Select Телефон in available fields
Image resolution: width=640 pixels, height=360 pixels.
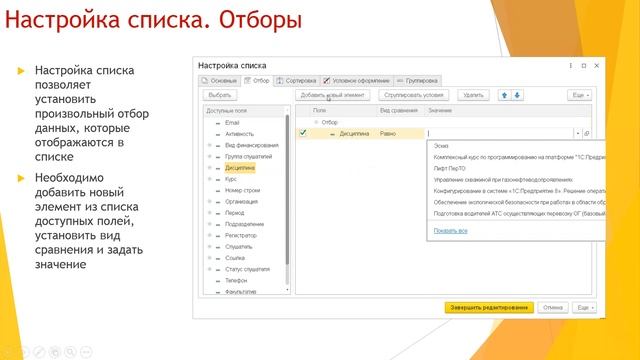pos(236,280)
